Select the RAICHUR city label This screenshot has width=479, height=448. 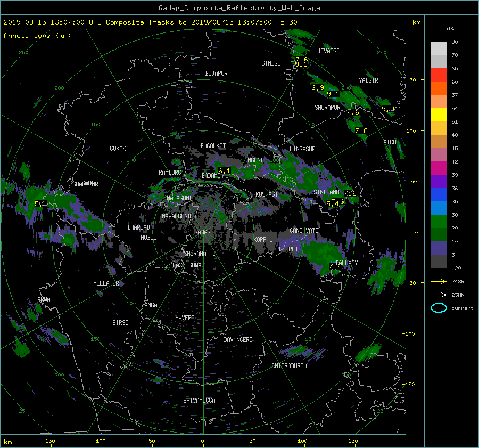coord(391,142)
